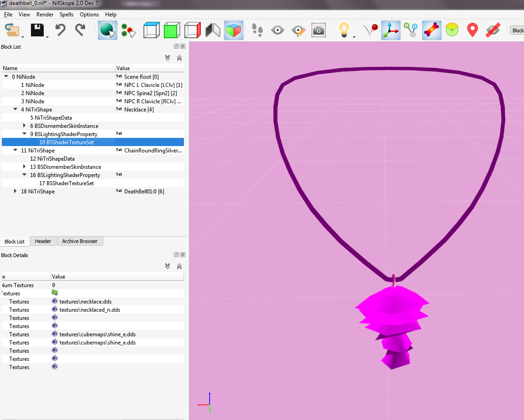Toggle the lighting light bulb icon
The width and height of the screenshot is (524, 420).
point(344,30)
